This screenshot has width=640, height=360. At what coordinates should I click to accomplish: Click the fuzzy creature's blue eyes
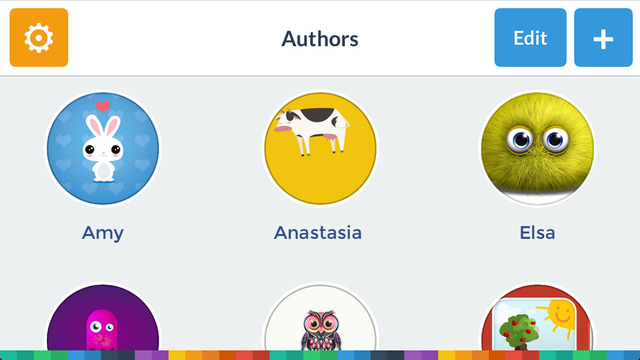[538, 140]
